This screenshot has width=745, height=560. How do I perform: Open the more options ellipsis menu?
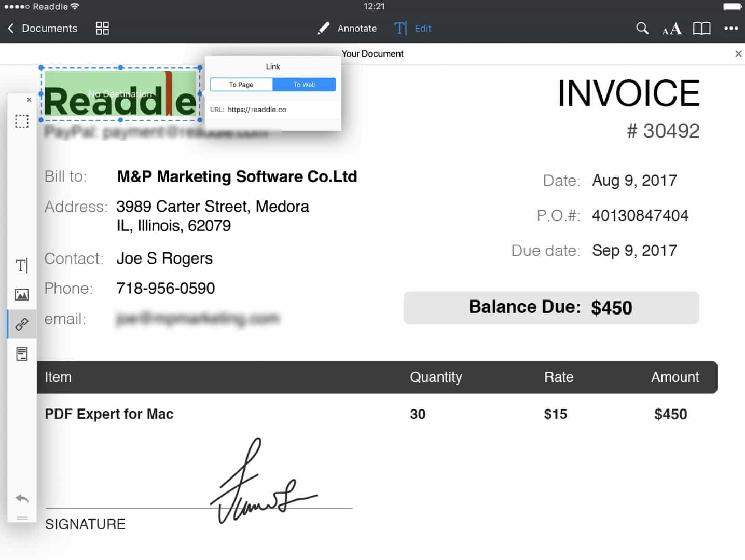(x=731, y=29)
